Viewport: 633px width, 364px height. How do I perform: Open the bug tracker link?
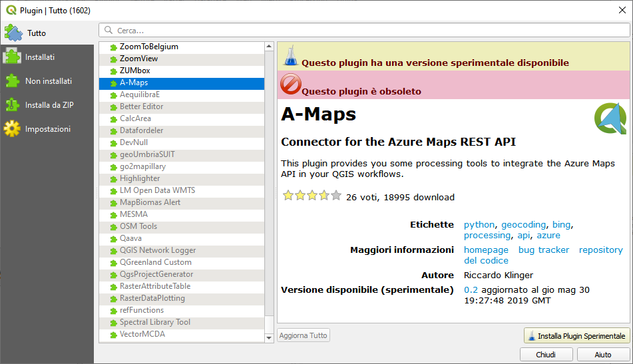coord(543,250)
